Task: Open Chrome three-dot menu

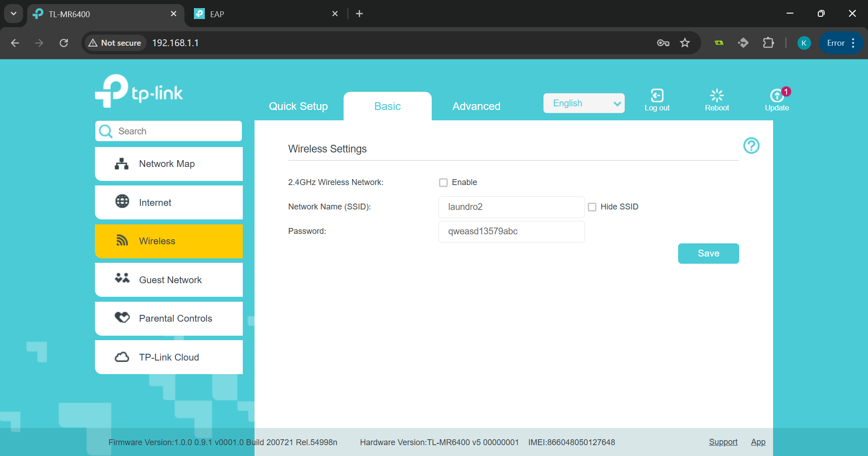Action: tap(853, 43)
